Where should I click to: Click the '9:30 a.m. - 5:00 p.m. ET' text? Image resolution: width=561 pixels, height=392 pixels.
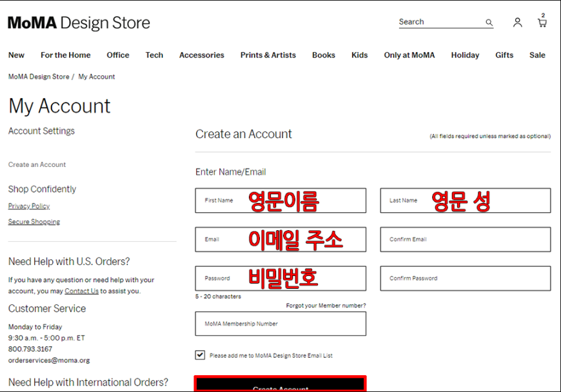click(x=46, y=338)
